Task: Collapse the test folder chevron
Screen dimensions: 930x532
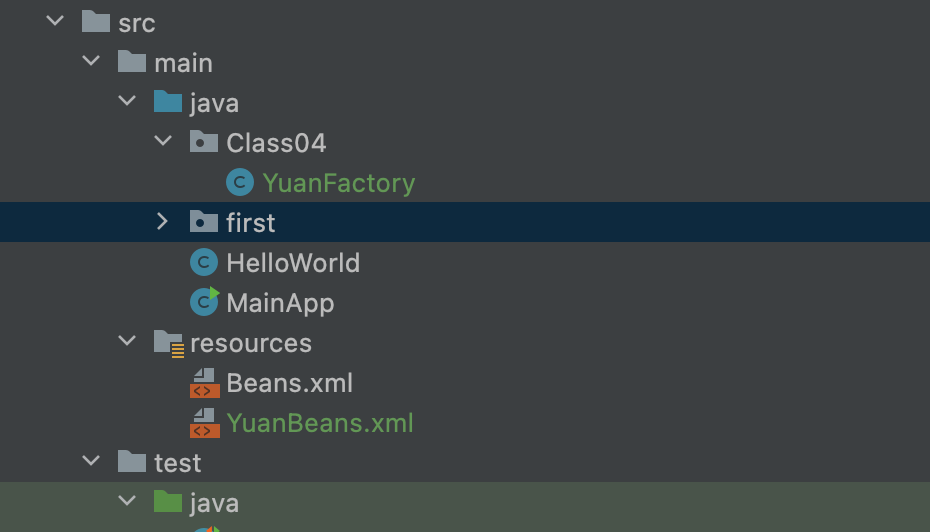Action: 91,461
